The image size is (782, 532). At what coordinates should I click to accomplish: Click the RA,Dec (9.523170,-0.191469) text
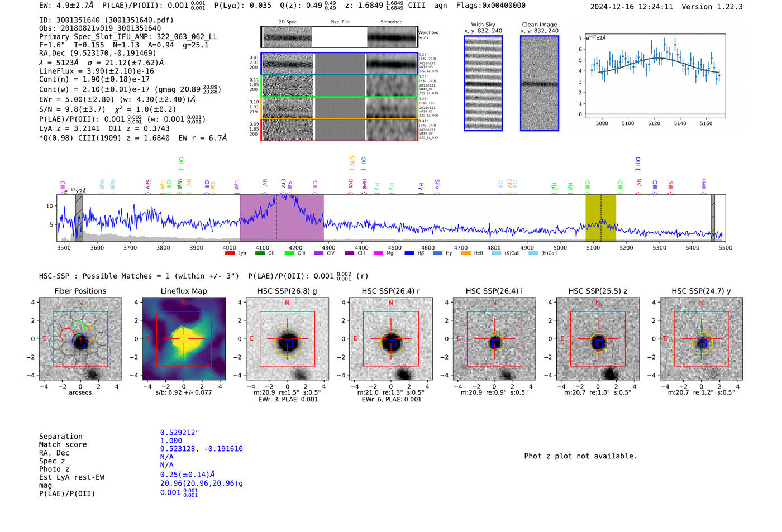point(98,54)
